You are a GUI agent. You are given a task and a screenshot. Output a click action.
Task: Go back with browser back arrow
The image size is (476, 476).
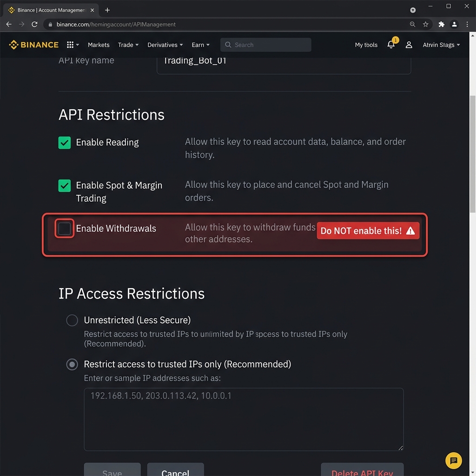(9, 24)
